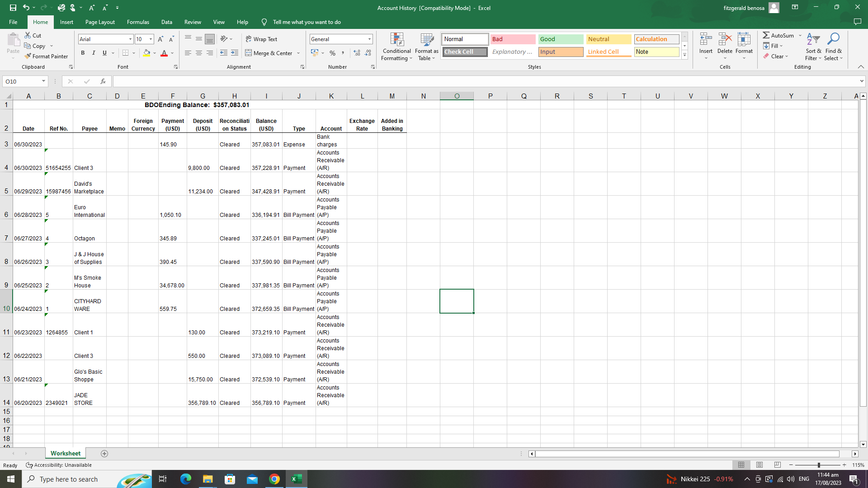Click the Find & Select button
Image resolution: width=868 pixels, height=488 pixels.
coord(833,47)
